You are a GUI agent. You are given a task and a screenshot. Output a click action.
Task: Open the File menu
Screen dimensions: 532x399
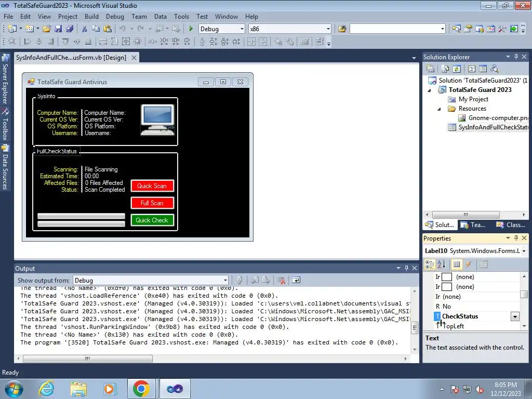point(8,16)
